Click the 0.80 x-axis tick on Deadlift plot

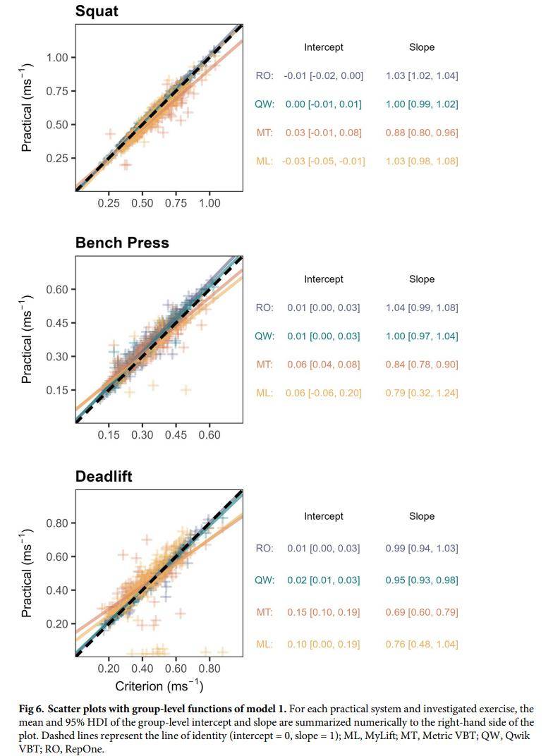click(x=209, y=668)
